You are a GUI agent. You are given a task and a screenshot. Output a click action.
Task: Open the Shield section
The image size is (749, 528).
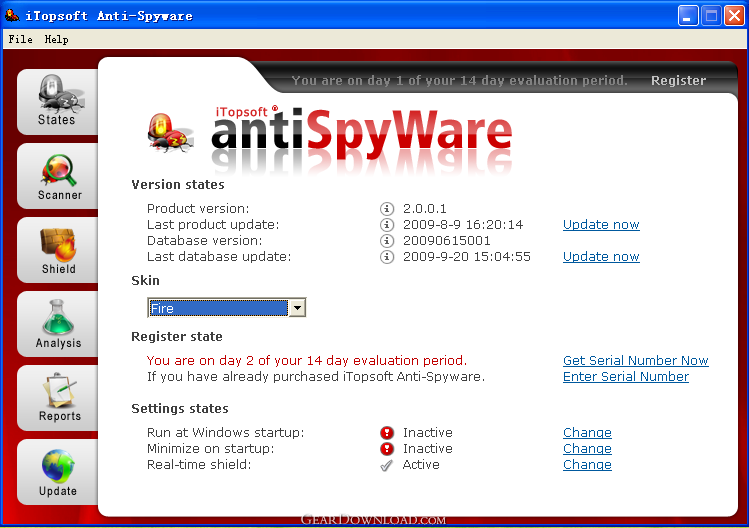tap(58, 250)
